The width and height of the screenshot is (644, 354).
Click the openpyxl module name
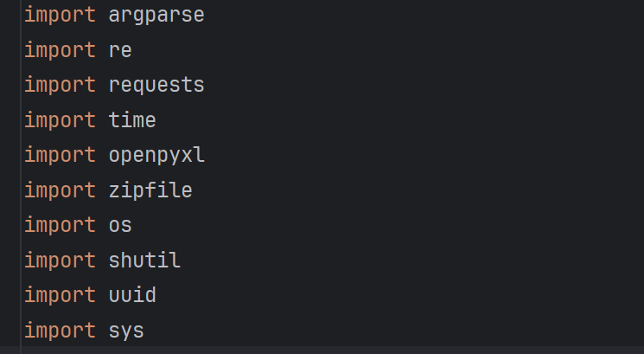[156, 155]
